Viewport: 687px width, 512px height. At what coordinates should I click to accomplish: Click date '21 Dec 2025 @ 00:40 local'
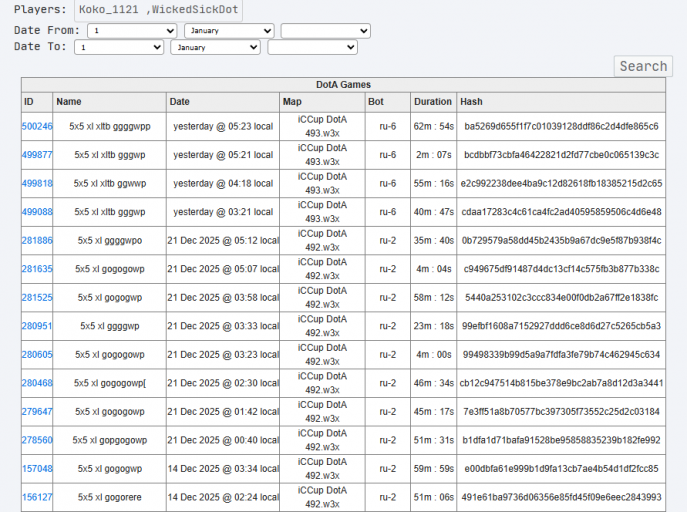[x=223, y=440]
